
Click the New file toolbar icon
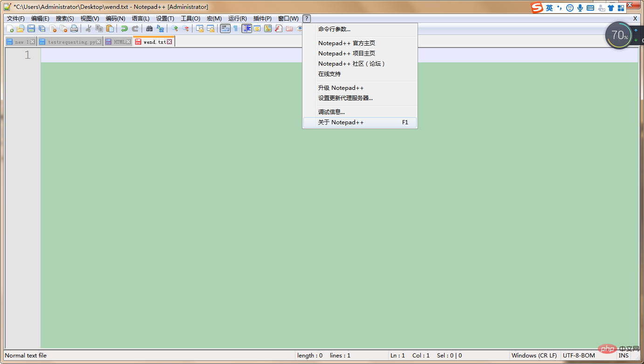pyautogui.click(x=10, y=28)
